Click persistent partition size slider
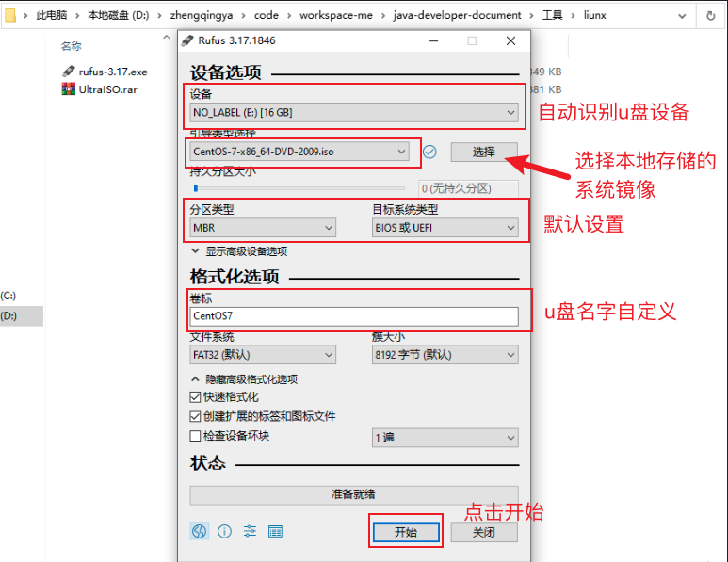728x562 pixels. tap(299, 188)
